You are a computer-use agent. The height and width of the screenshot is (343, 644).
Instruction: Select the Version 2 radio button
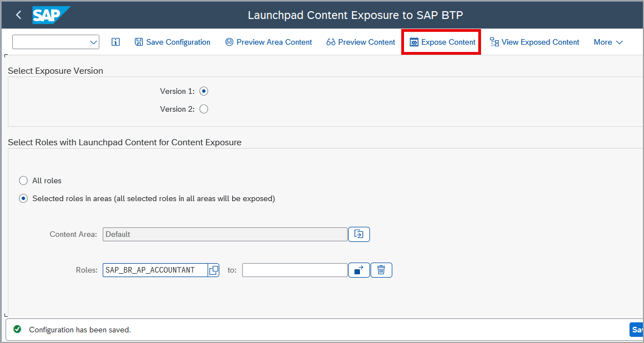(x=204, y=109)
